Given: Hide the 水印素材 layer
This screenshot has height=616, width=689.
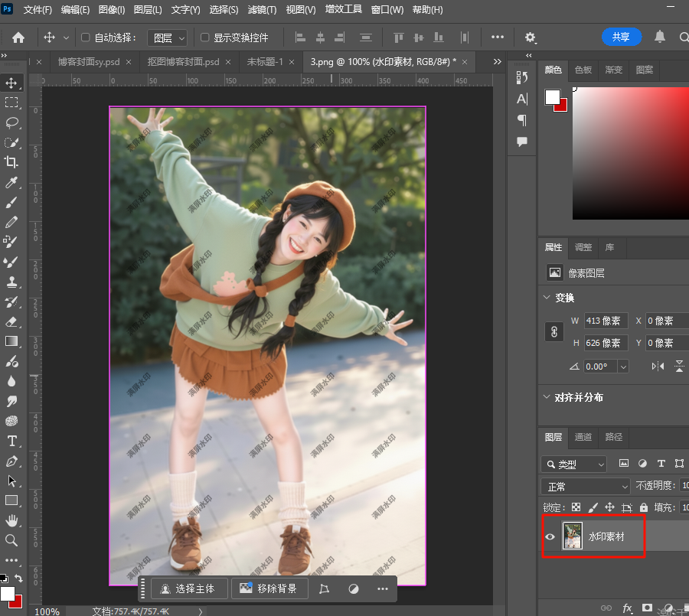Looking at the screenshot, I should (x=550, y=536).
